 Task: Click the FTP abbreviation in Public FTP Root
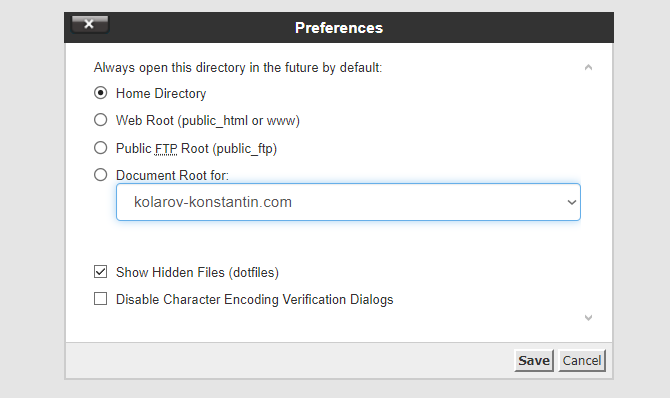coord(165,149)
